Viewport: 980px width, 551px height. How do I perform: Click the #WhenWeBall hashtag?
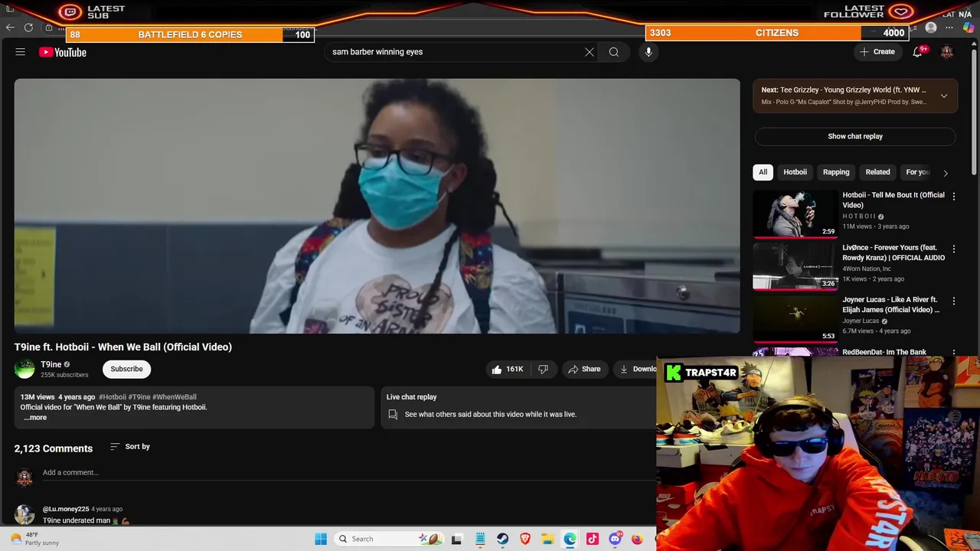click(x=175, y=397)
